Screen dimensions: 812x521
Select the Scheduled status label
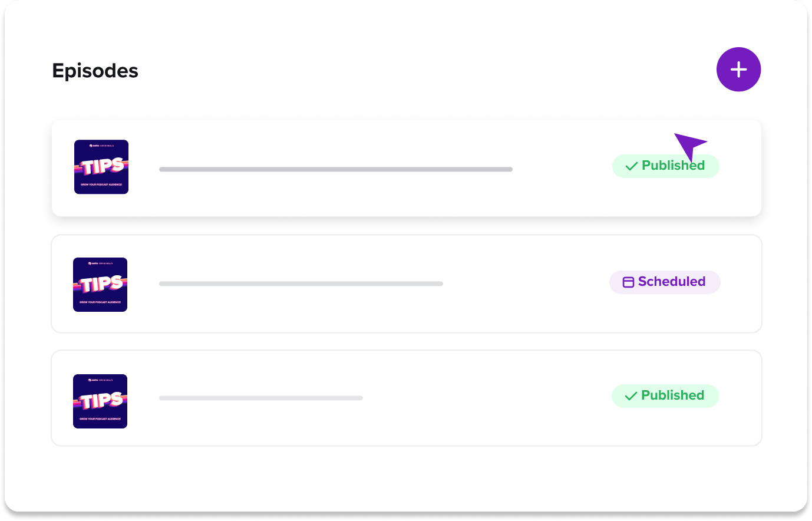pos(672,282)
